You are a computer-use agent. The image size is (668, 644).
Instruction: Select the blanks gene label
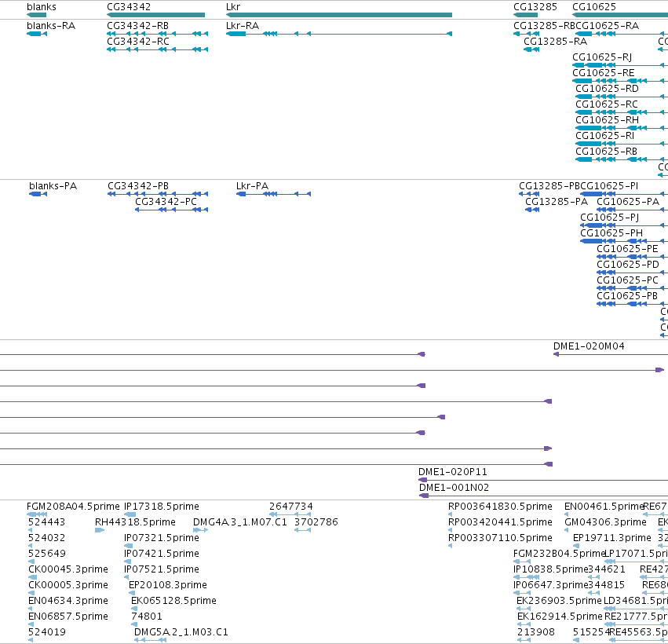pos(42,7)
